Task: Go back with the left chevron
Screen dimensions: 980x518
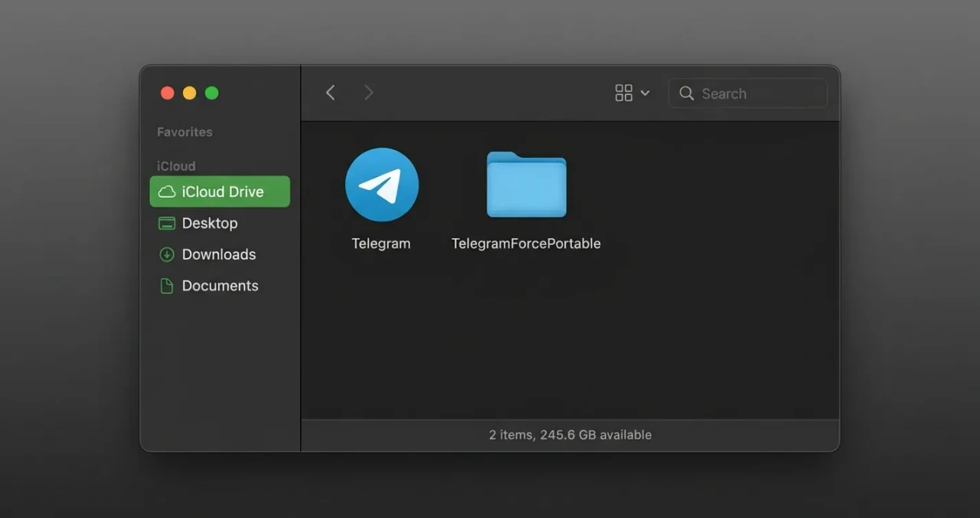Action: click(x=331, y=93)
